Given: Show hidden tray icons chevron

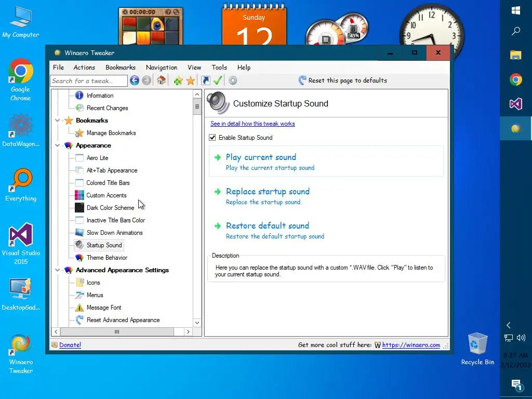Looking at the screenshot, I should tap(508, 325).
